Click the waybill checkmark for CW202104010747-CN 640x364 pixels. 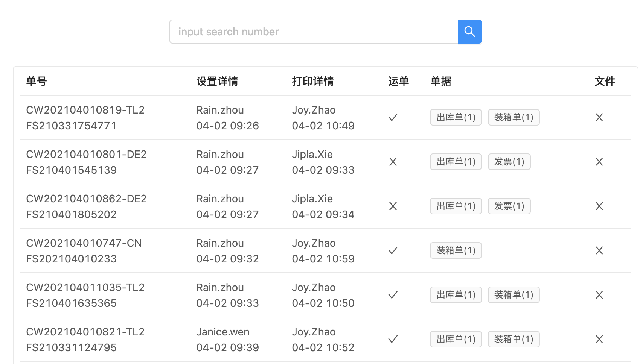point(393,250)
